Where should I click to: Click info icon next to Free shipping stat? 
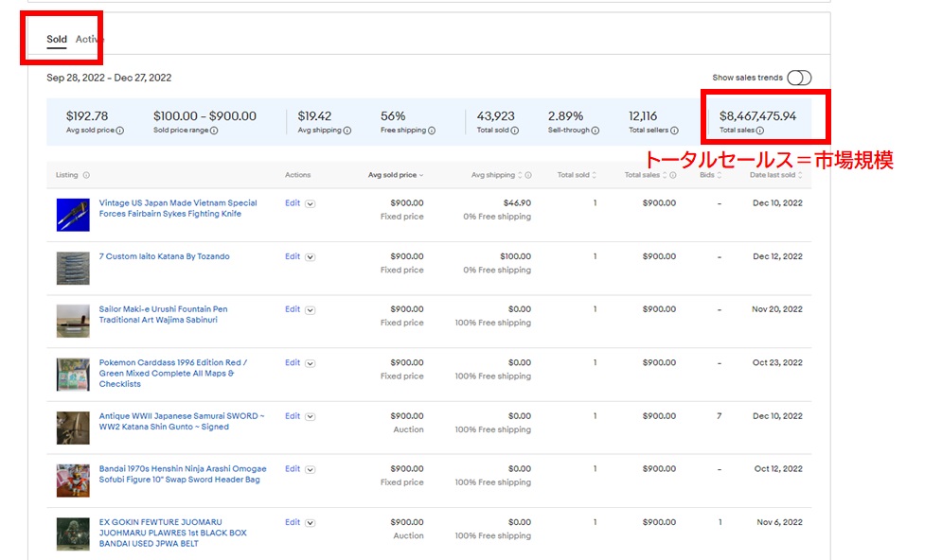coord(432,131)
